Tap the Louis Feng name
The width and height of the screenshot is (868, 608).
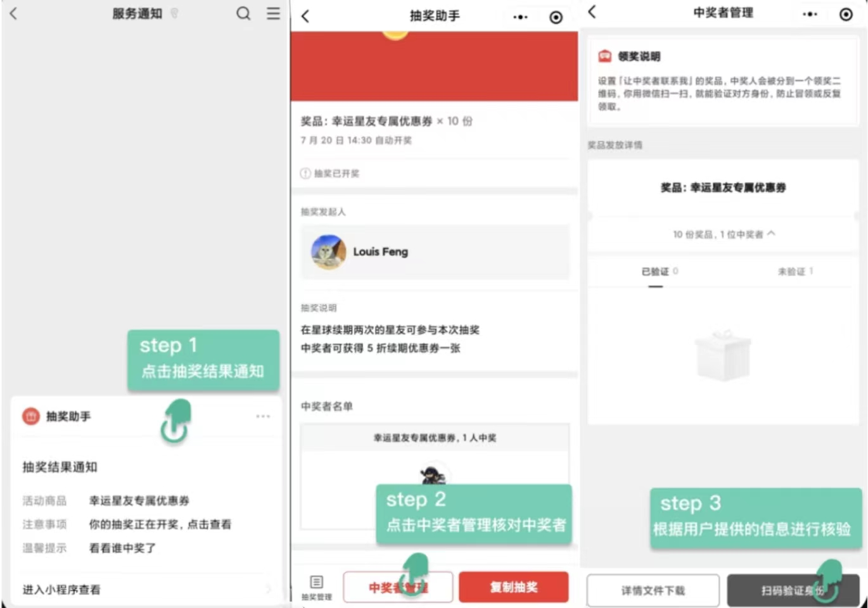tap(380, 252)
